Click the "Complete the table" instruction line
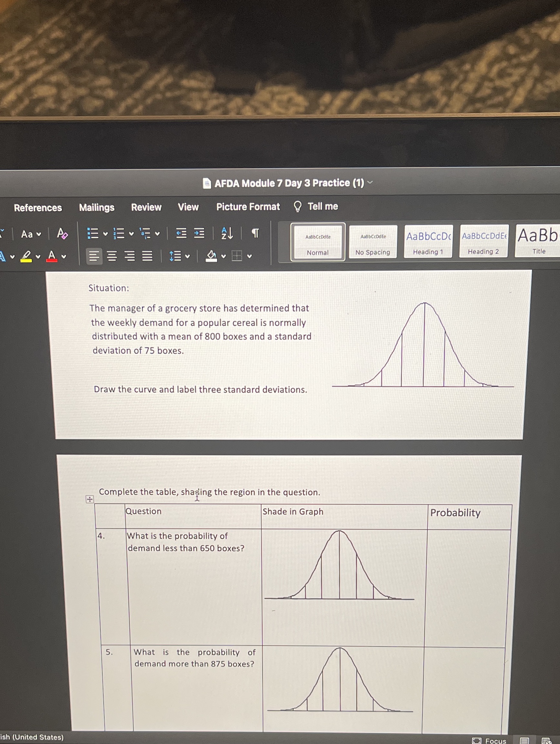Viewport: 560px width, 744px height. point(210,492)
